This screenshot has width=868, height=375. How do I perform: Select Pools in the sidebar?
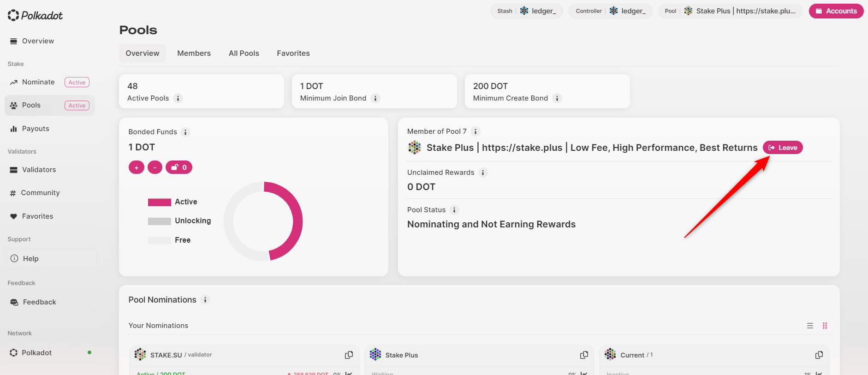[x=50, y=105]
